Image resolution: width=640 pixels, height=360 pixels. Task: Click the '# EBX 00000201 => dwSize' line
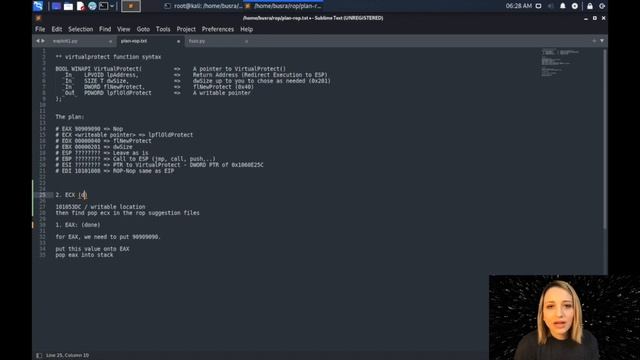(94, 147)
